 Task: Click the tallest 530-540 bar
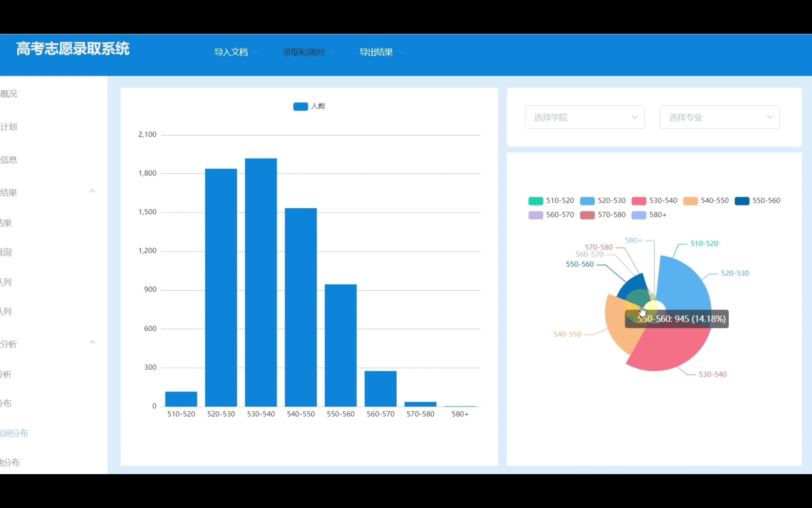pyautogui.click(x=261, y=282)
